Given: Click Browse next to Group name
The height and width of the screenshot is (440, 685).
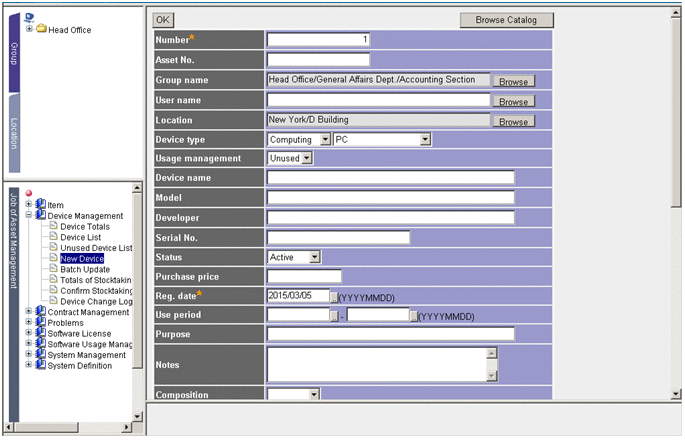Looking at the screenshot, I should 513,81.
